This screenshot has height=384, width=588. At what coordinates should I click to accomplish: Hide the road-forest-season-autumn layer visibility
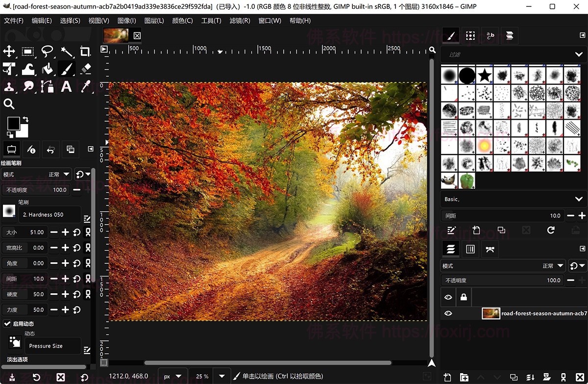[x=448, y=313]
